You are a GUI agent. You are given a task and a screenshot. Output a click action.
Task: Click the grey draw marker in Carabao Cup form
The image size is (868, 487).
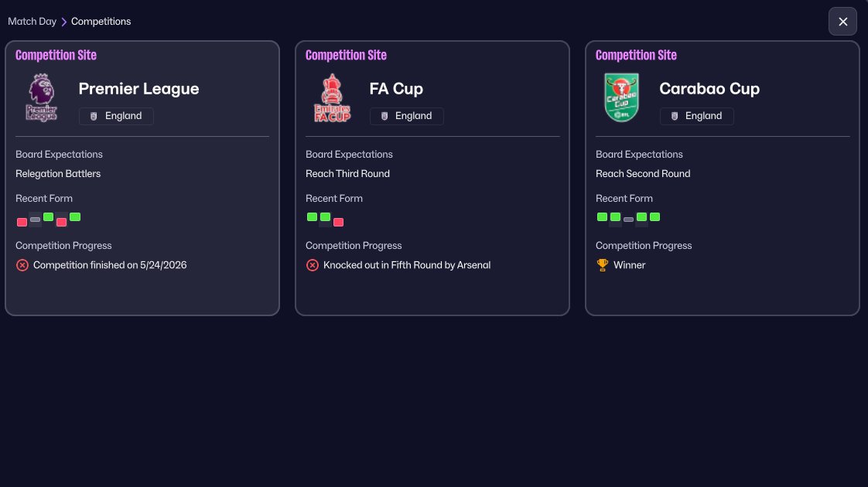[628, 220]
